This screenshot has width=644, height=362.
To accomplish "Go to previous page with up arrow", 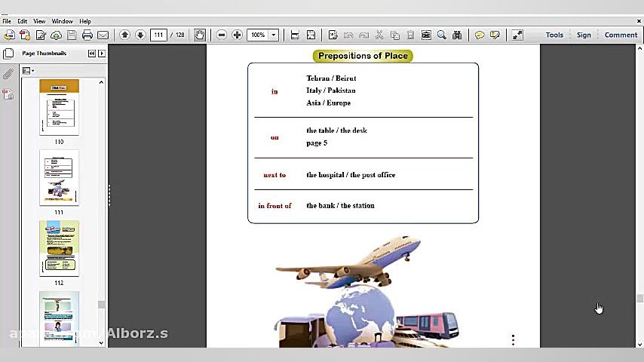I will 125,35.
